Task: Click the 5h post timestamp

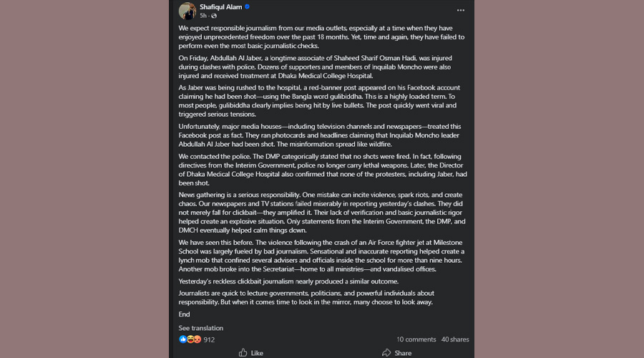Action: [x=203, y=16]
